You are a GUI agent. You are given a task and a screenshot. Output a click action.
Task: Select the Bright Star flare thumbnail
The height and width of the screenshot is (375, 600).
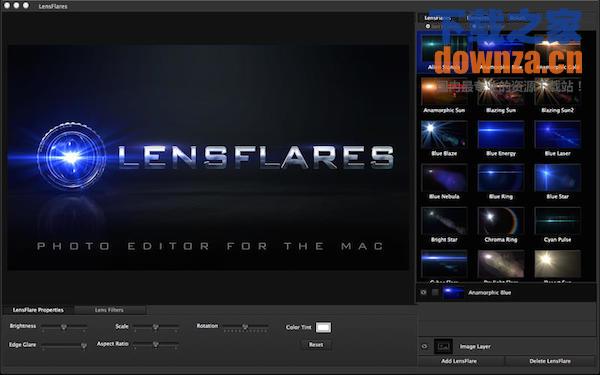[444, 221]
